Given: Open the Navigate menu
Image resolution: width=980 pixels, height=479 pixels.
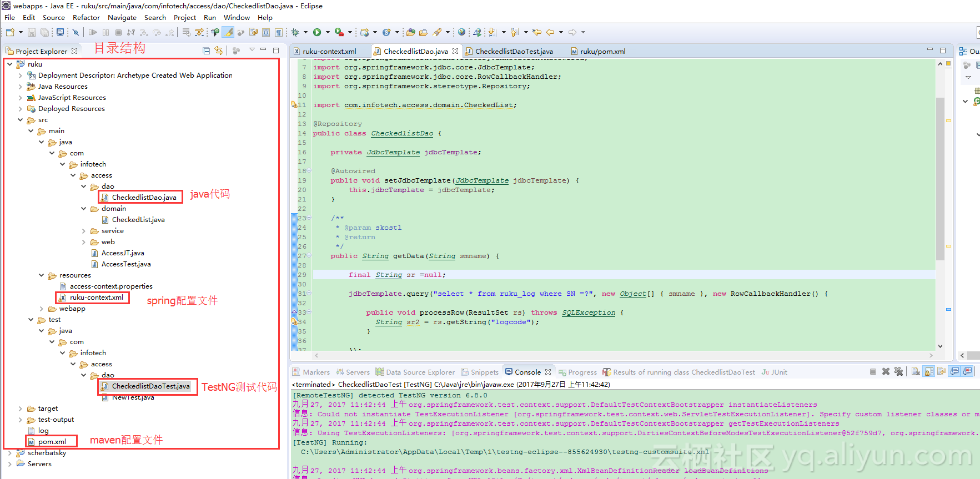Looking at the screenshot, I should [122, 18].
